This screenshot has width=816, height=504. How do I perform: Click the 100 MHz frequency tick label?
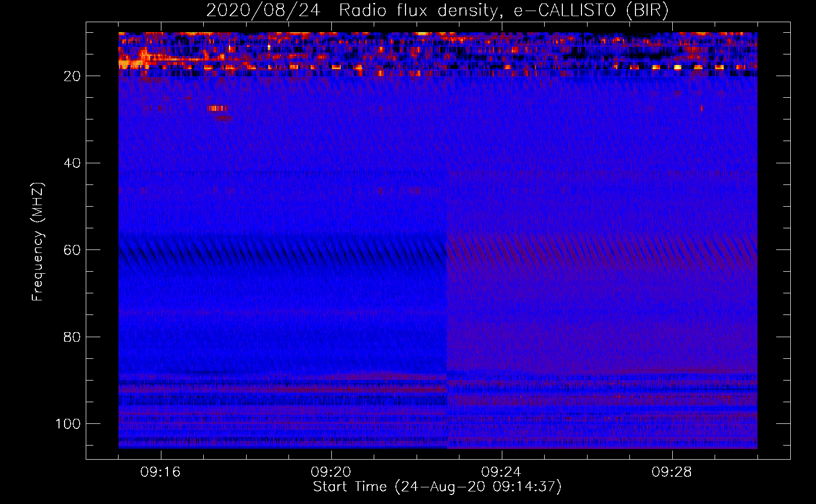(68, 424)
